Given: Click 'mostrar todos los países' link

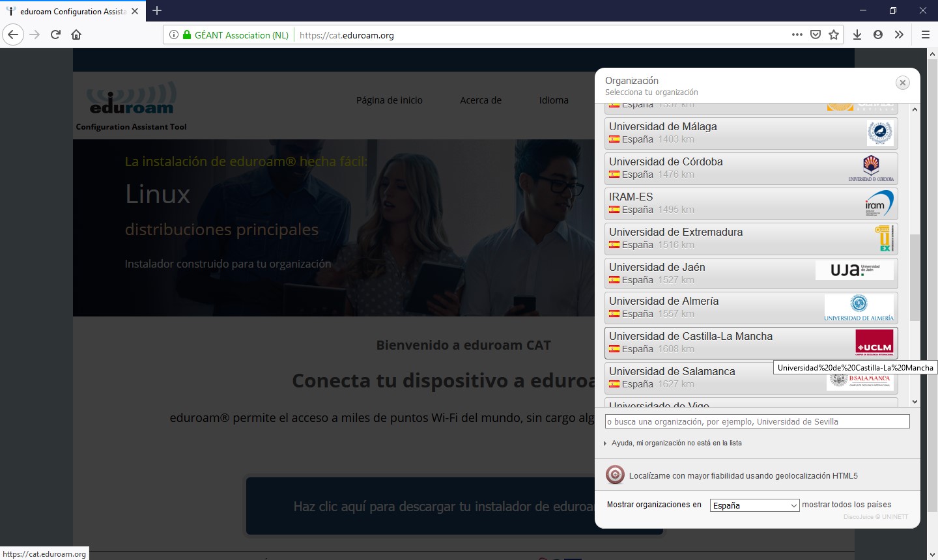Looking at the screenshot, I should [846, 505].
